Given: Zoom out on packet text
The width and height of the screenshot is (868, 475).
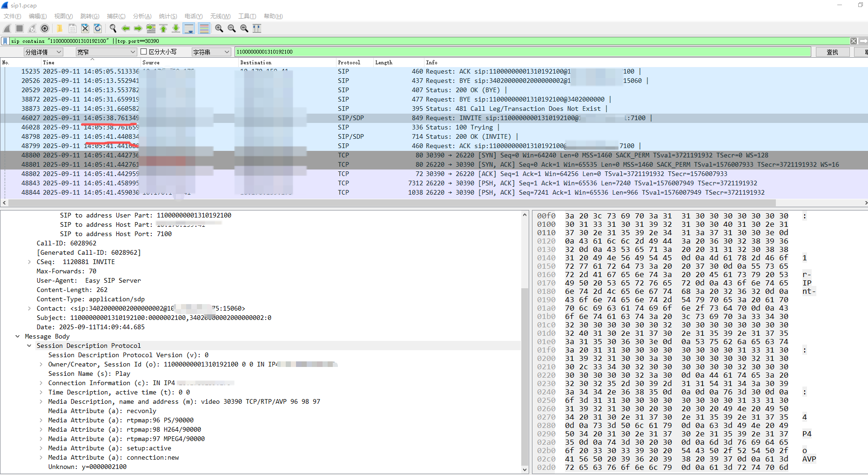Looking at the screenshot, I should pyautogui.click(x=232, y=28).
